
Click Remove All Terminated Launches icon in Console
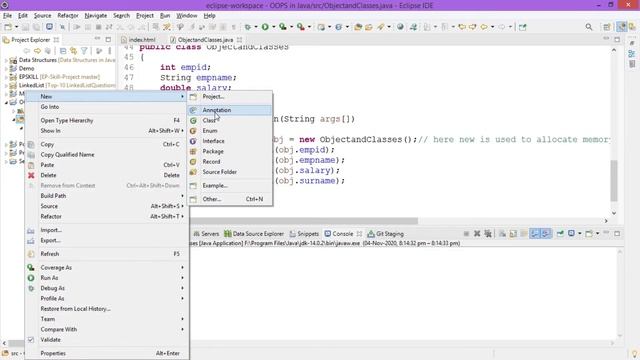point(488,233)
